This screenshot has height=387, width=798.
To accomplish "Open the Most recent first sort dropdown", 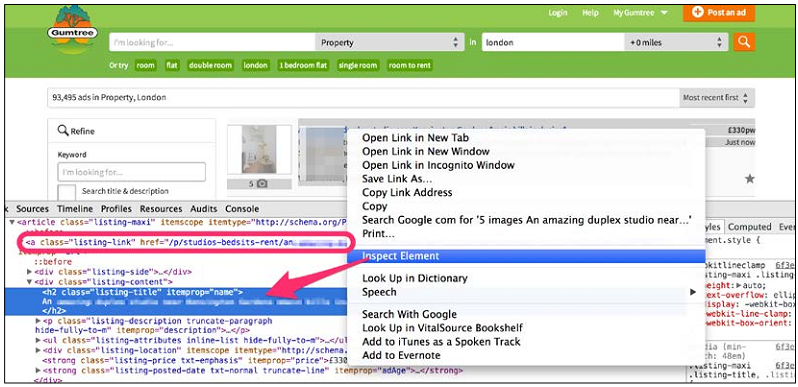I will pos(717,97).
